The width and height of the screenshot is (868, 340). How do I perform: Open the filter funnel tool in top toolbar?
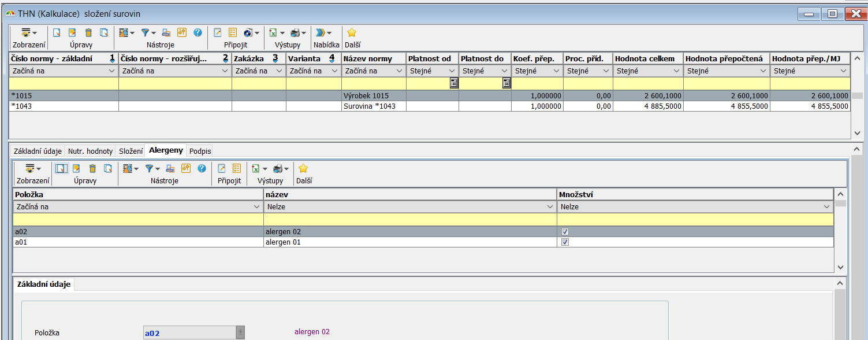pyautogui.click(x=146, y=33)
